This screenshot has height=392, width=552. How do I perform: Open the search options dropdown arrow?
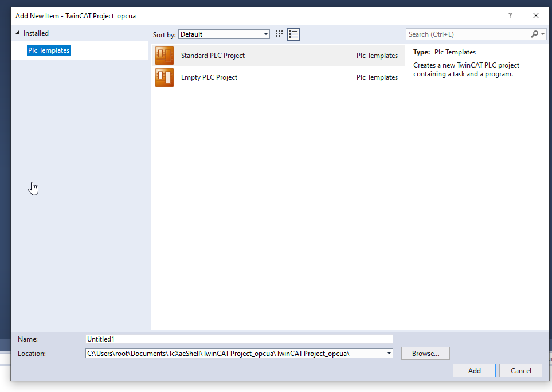[x=542, y=34]
